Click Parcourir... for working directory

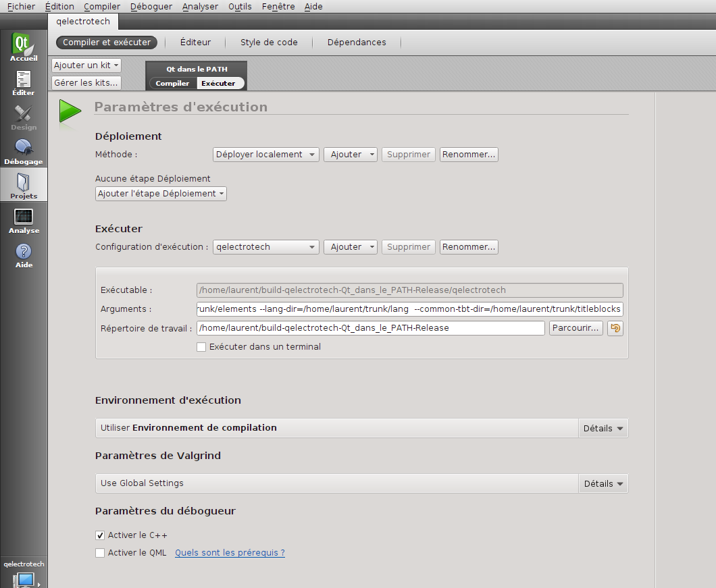pos(576,328)
